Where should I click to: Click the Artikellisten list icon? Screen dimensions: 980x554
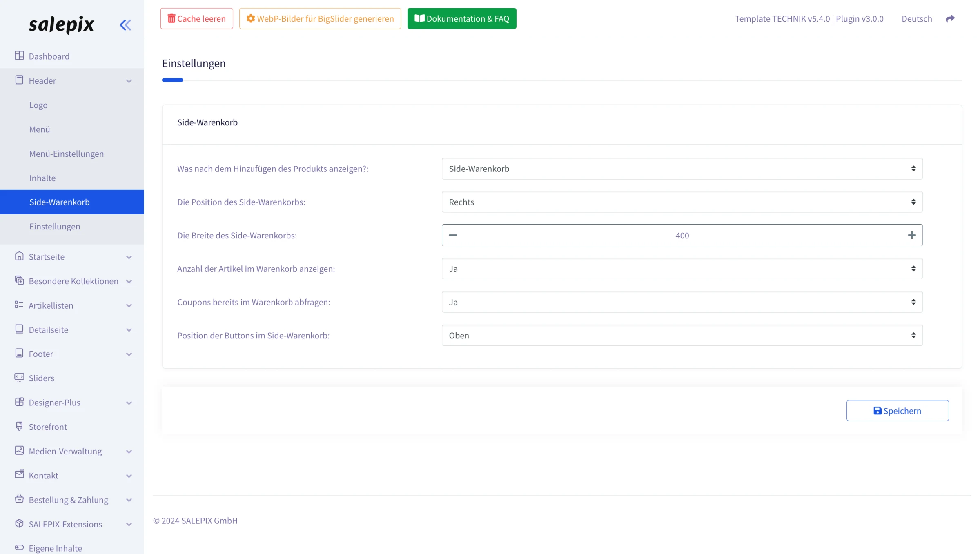point(19,305)
